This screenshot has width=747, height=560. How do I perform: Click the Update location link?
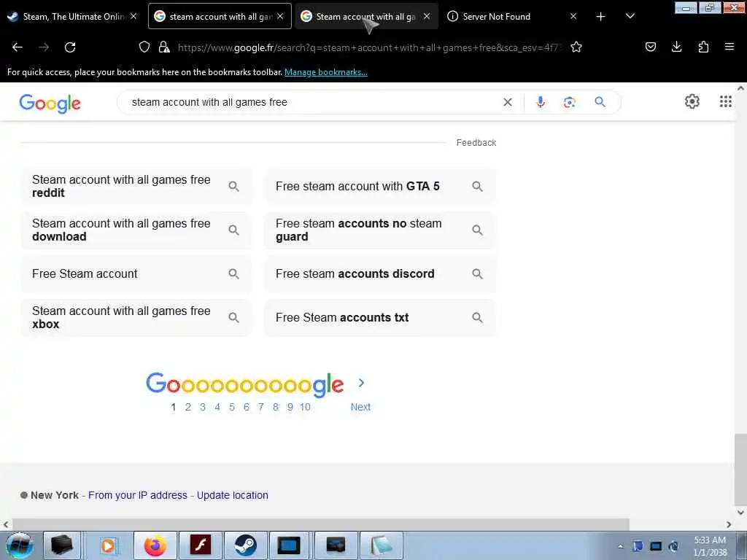tap(233, 495)
